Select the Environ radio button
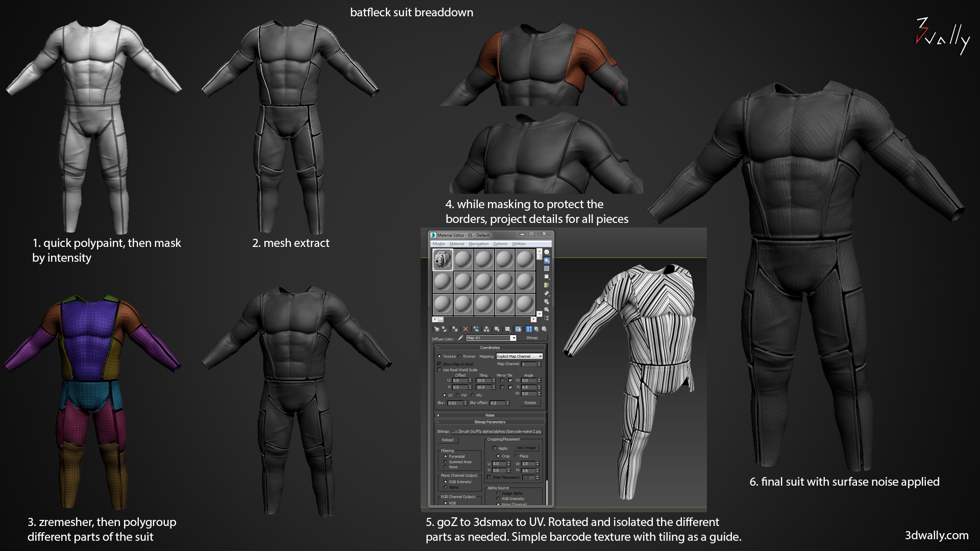The image size is (980, 551). (459, 356)
